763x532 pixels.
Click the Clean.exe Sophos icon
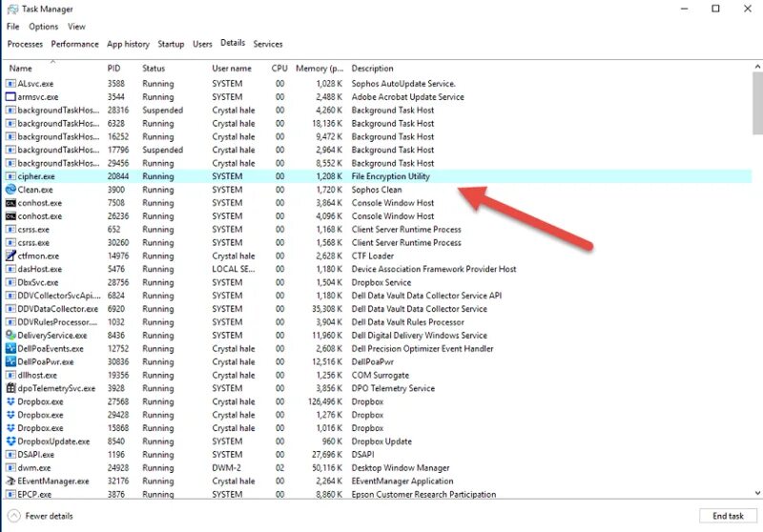(10, 190)
